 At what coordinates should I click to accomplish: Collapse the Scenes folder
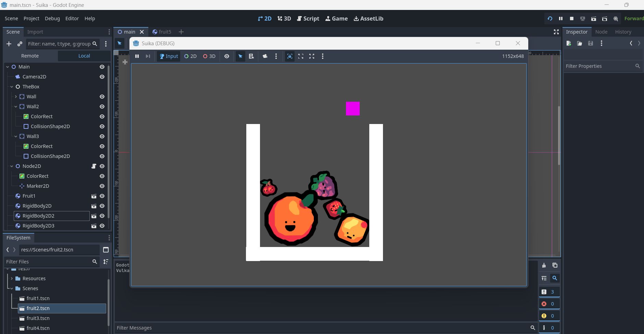click(x=12, y=288)
